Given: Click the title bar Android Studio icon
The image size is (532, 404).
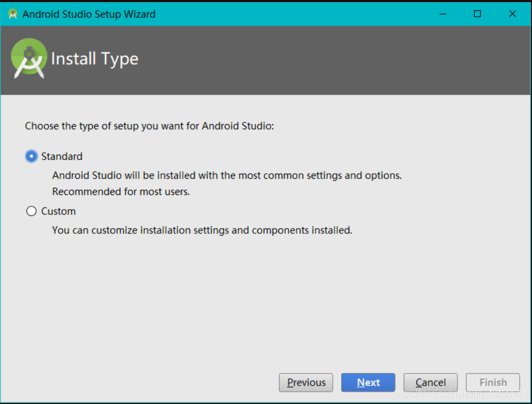Looking at the screenshot, I should pos(13,14).
